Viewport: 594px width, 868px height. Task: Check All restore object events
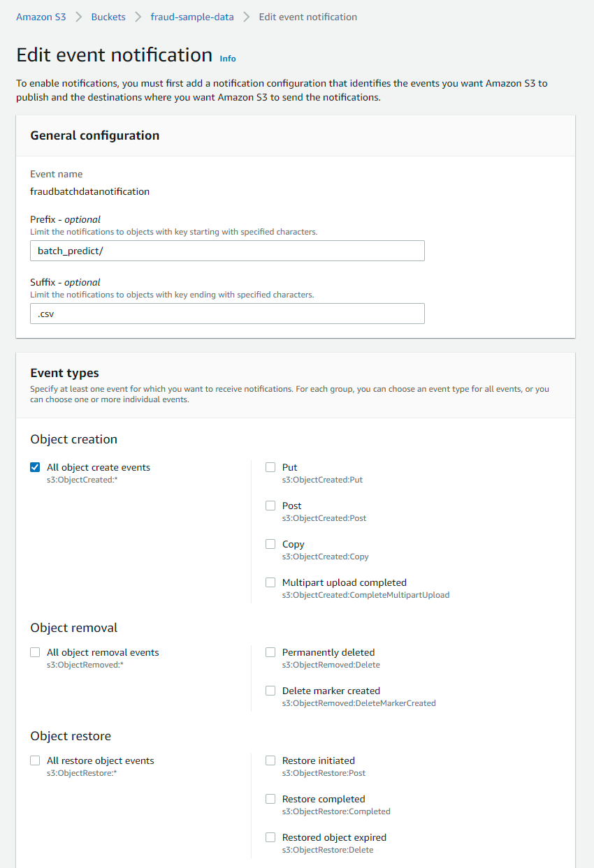[35, 761]
